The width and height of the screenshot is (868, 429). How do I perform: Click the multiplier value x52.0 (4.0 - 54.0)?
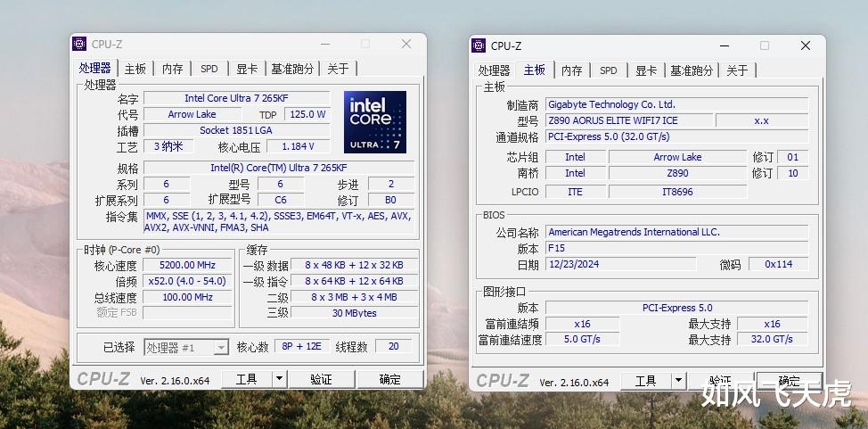[x=188, y=281]
